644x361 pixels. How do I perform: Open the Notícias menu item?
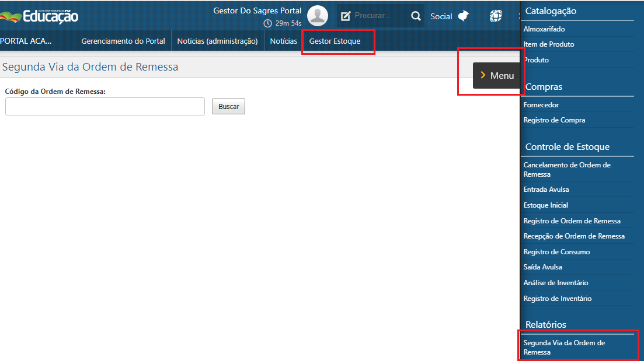pyautogui.click(x=283, y=41)
